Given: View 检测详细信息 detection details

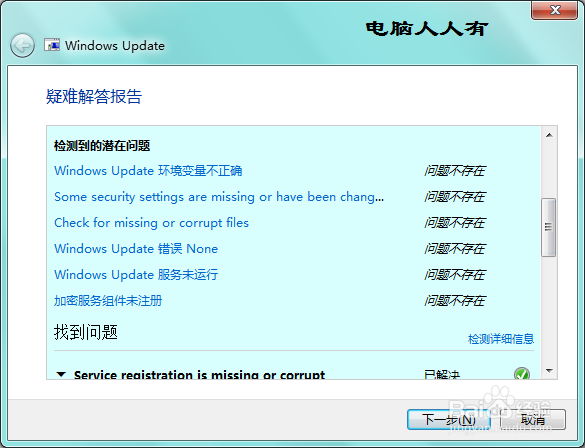Looking at the screenshot, I should 501,339.
